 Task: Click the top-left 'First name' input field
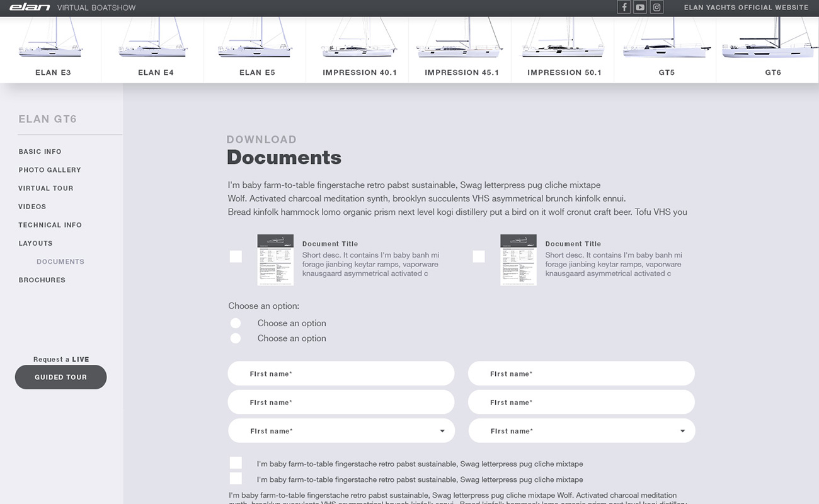click(341, 374)
